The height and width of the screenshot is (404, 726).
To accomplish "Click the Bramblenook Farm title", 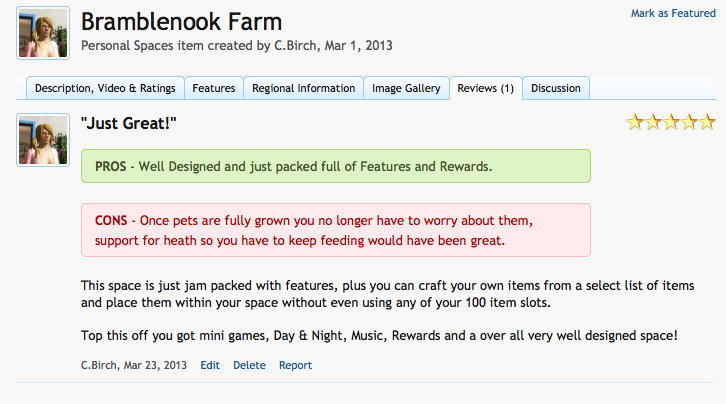I will click(x=182, y=22).
